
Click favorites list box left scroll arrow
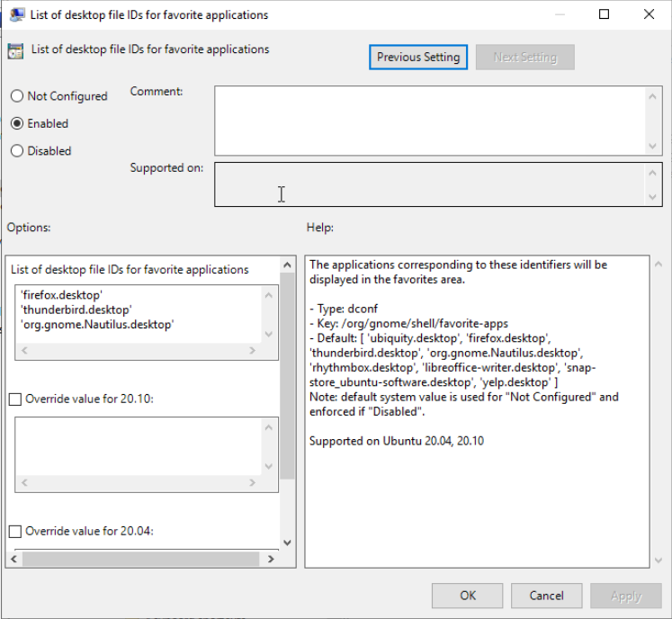(24, 350)
